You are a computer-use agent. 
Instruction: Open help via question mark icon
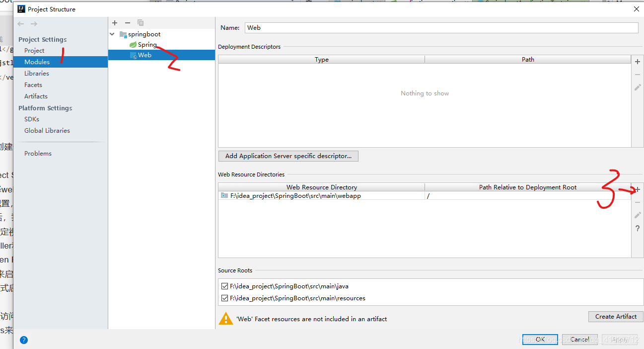click(x=24, y=340)
